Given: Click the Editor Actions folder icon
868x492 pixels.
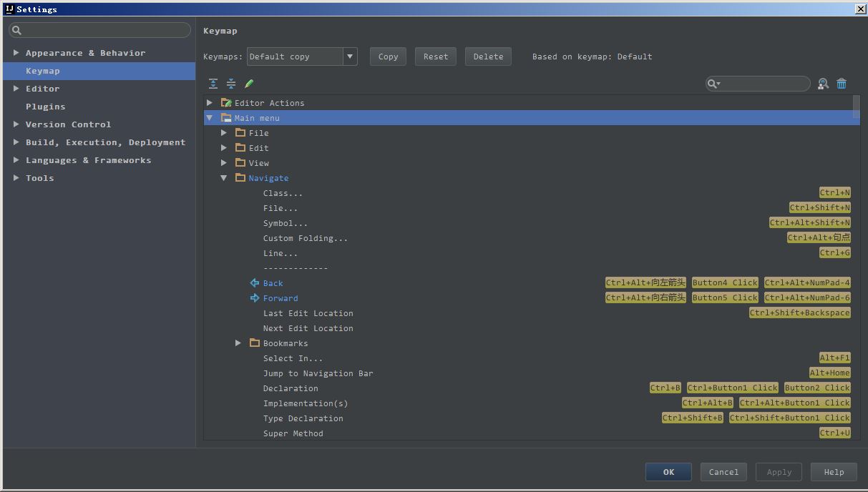Looking at the screenshot, I should click(226, 103).
